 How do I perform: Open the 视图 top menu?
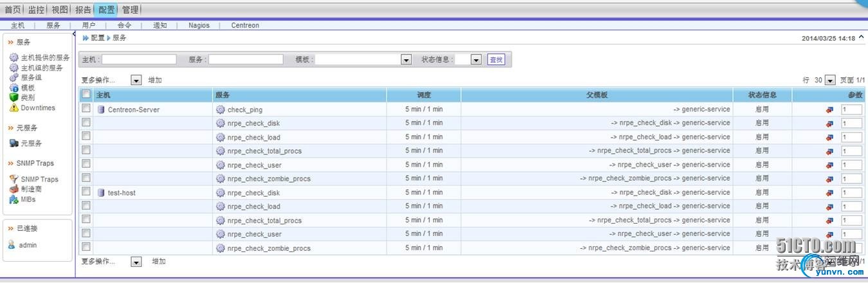60,10
